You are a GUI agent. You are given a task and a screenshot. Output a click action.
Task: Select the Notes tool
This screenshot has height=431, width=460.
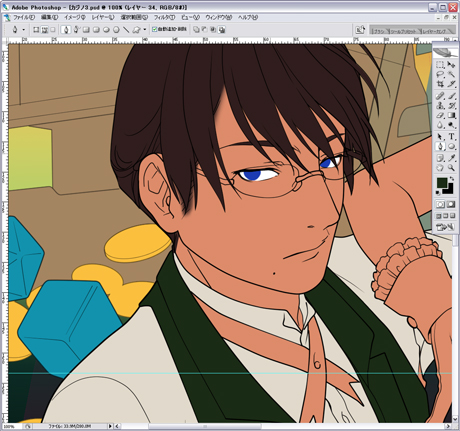tap(440, 158)
